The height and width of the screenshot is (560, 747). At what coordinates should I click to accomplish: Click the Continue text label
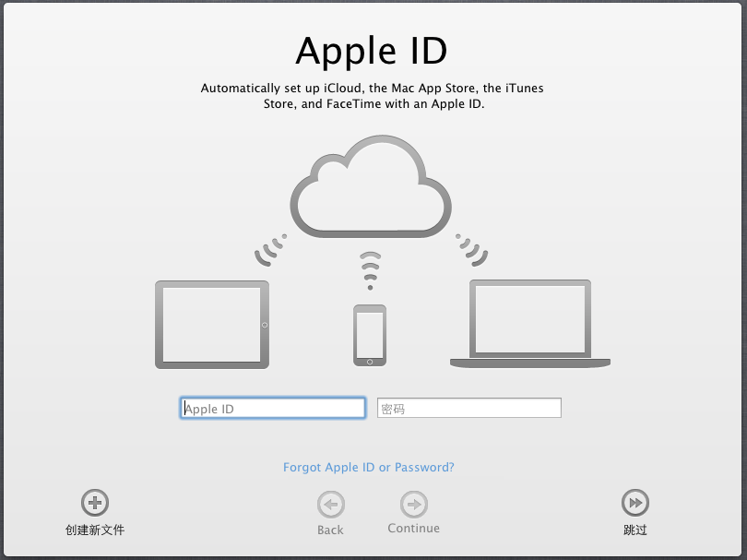(x=413, y=529)
